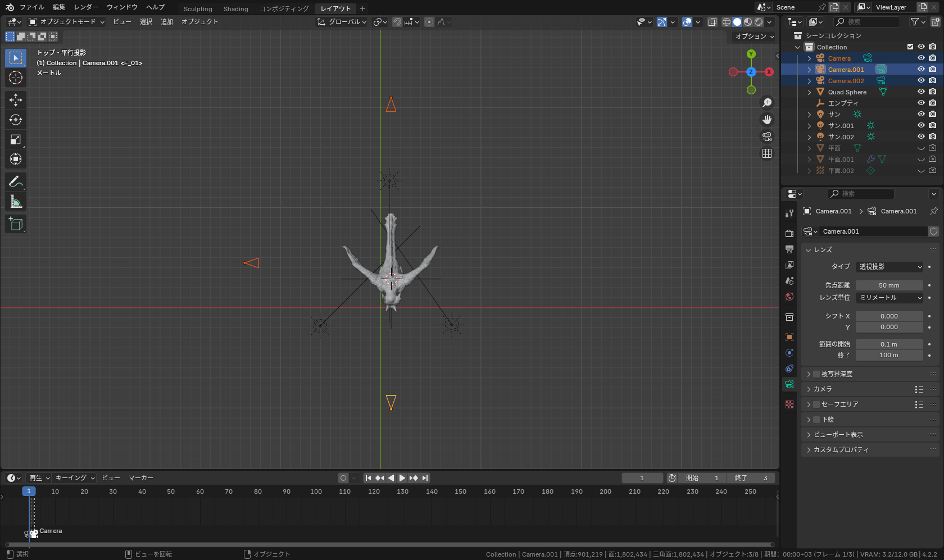
Task: Hide Camera.001 with its eye icon
Action: click(x=921, y=69)
